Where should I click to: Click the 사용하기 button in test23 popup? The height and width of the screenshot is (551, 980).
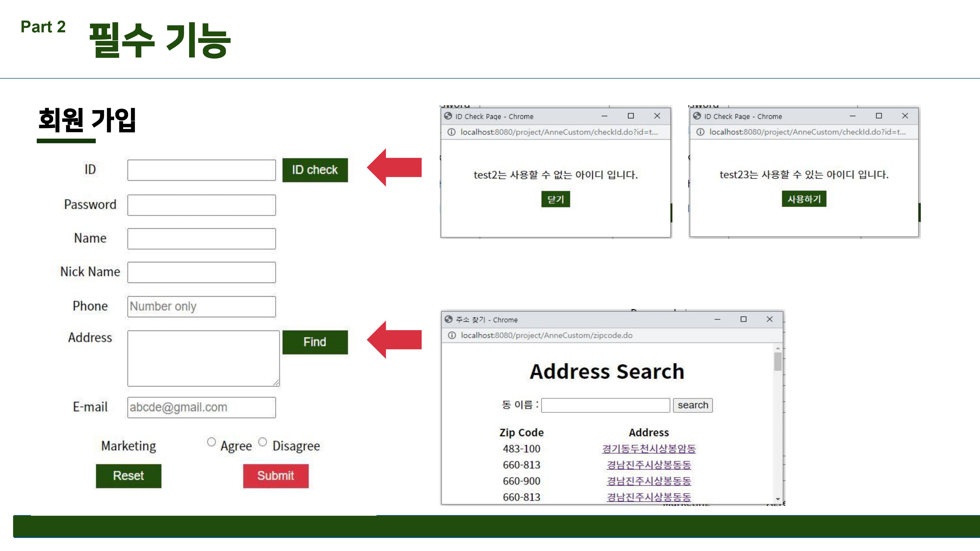(804, 199)
